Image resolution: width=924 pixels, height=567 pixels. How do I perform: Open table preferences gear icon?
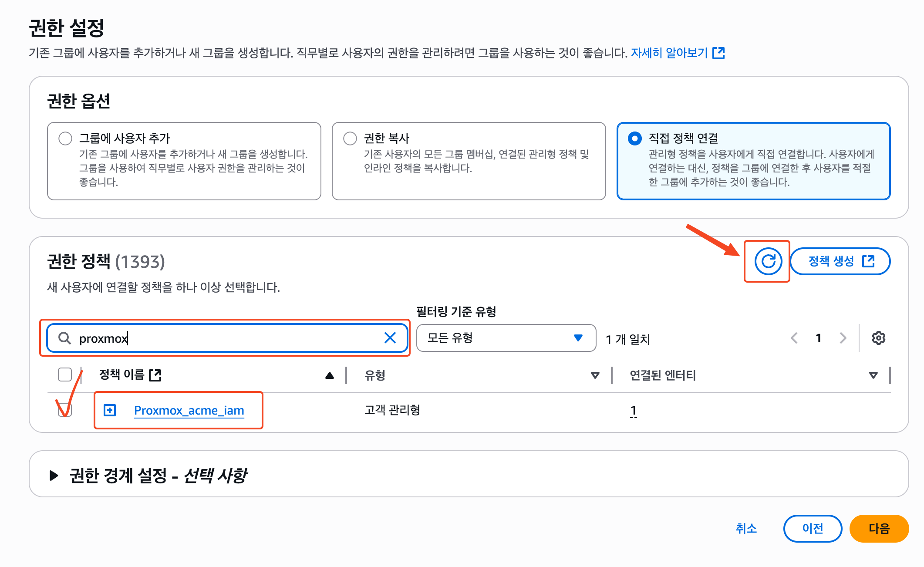coord(878,338)
